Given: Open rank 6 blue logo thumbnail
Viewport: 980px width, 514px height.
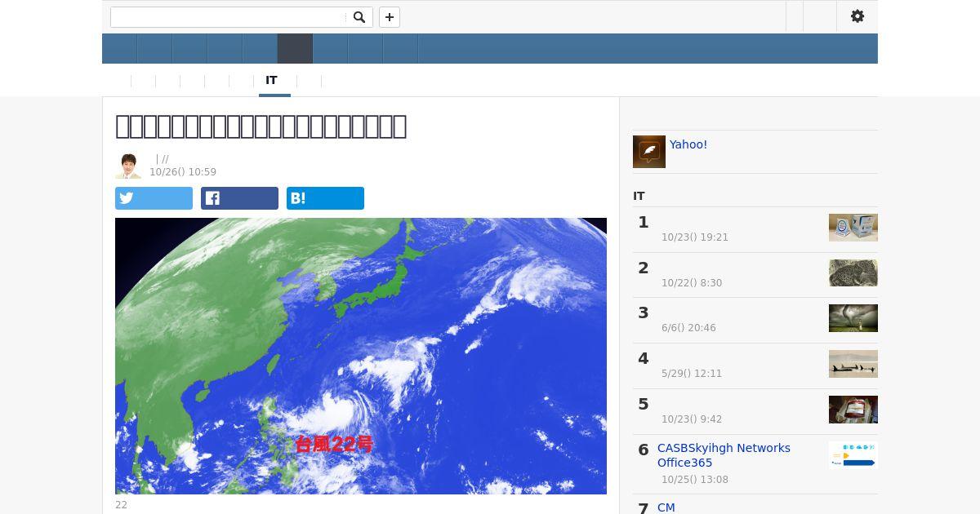Looking at the screenshot, I should pyautogui.click(x=853, y=455).
